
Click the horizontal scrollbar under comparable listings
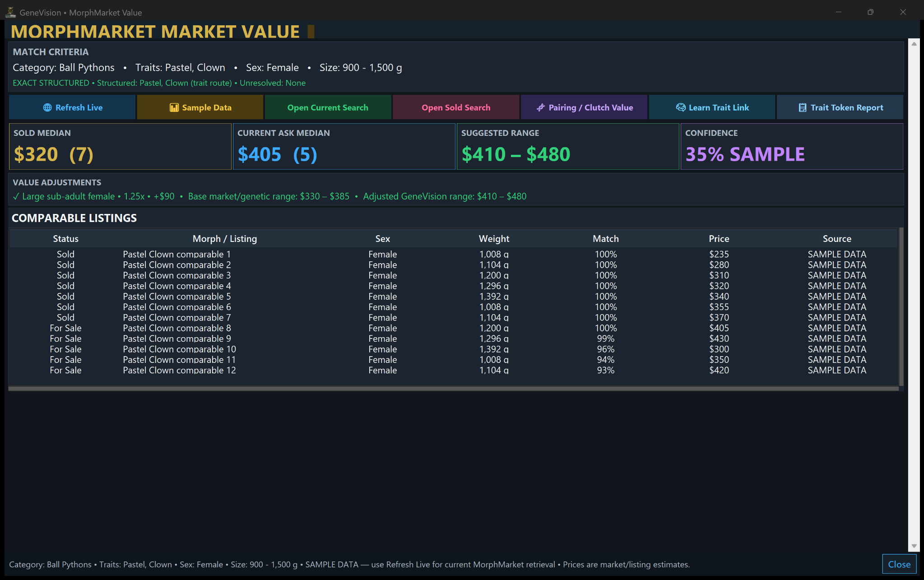click(453, 388)
